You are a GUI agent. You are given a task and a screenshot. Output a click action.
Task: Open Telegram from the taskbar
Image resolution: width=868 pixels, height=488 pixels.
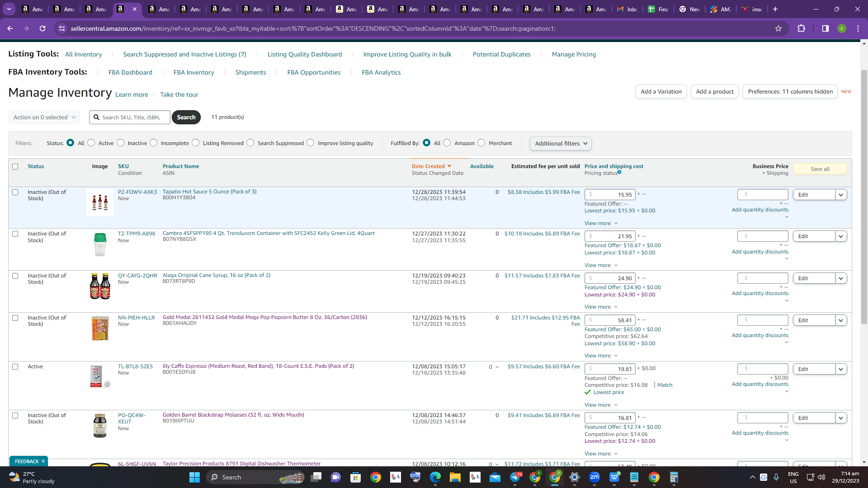515,477
